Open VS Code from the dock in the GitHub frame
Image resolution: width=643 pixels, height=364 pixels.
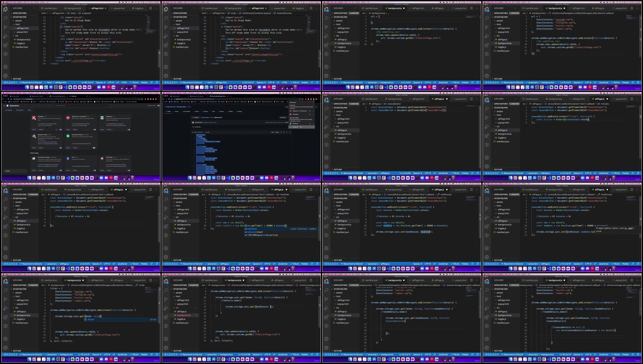pos(228,178)
